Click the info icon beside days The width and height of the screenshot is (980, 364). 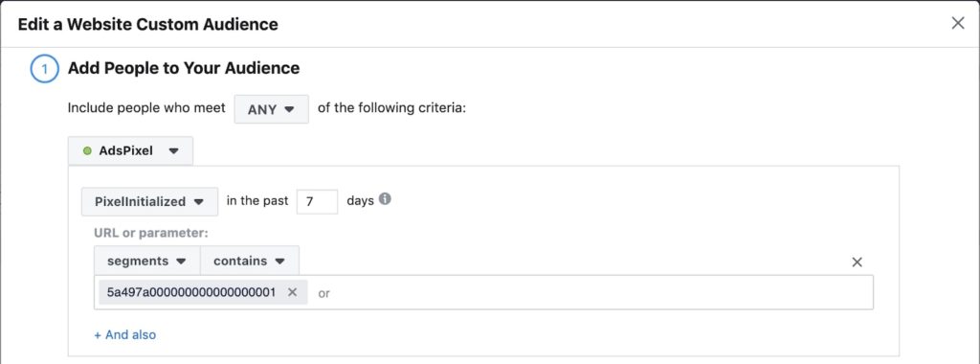point(386,199)
